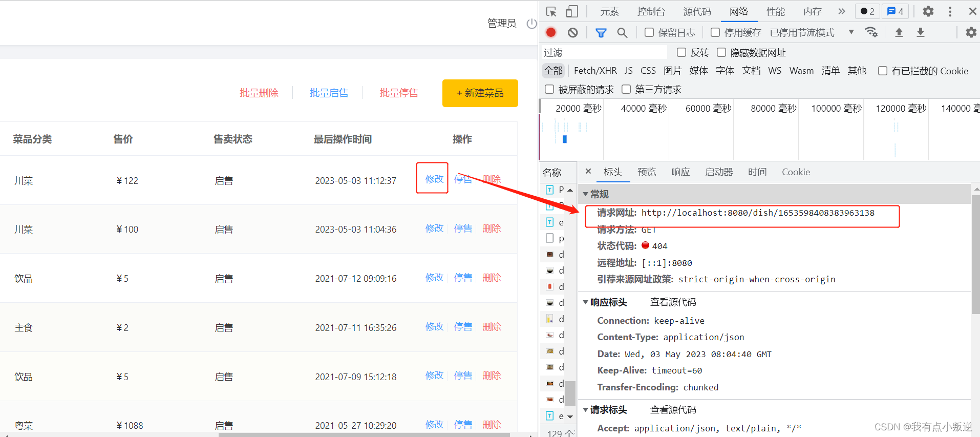This screenshot has width=980, height=437.
Task: Delete the ¥2 staple food dish
Action: pyautogui.click(x=492, y=326)
